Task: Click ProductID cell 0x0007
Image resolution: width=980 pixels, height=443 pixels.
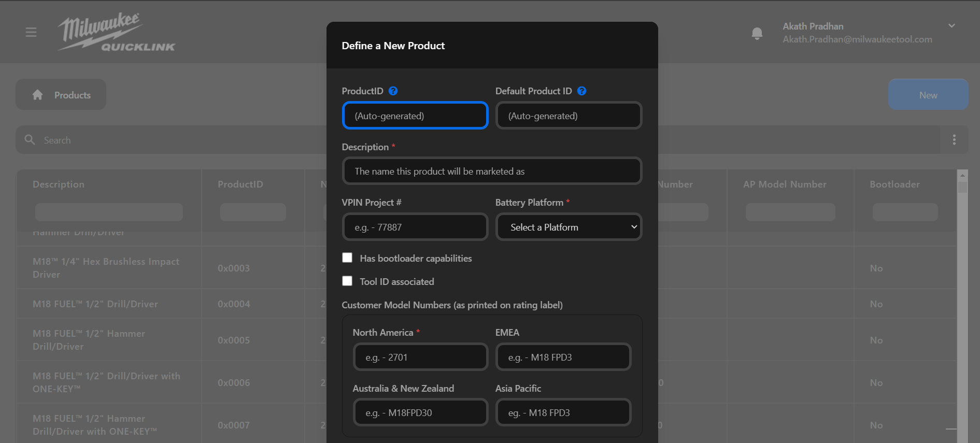Action: point(234,425)
